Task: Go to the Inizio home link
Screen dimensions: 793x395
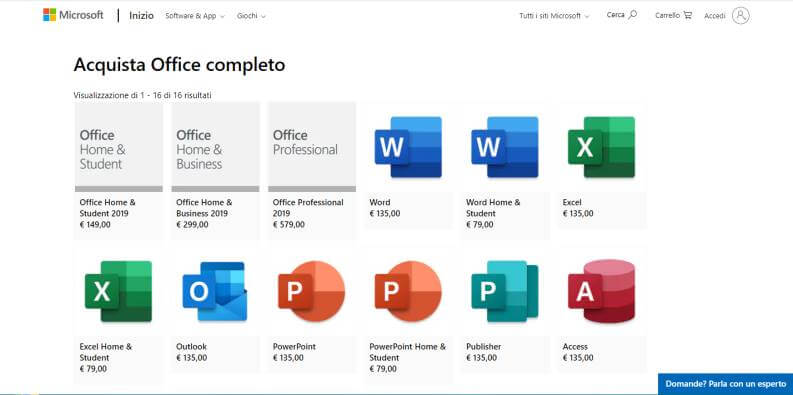Action: point(141,16)
